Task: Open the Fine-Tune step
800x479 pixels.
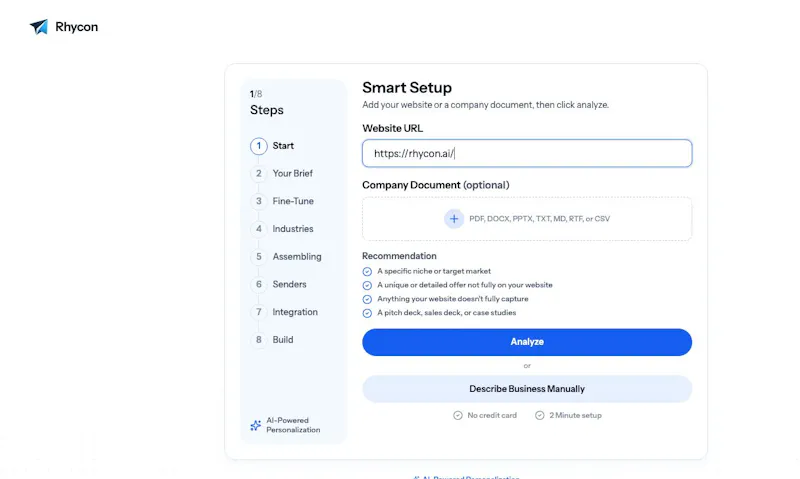Action: [293, 201]
